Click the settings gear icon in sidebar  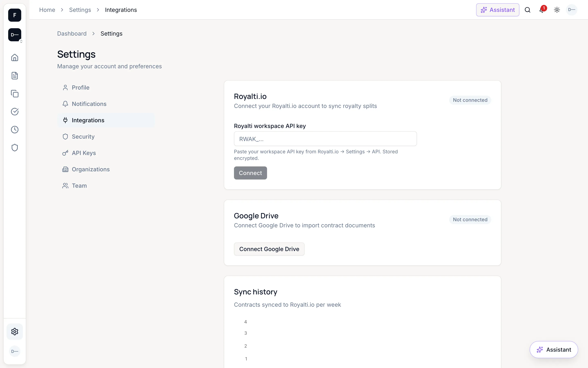pos(14,331)
